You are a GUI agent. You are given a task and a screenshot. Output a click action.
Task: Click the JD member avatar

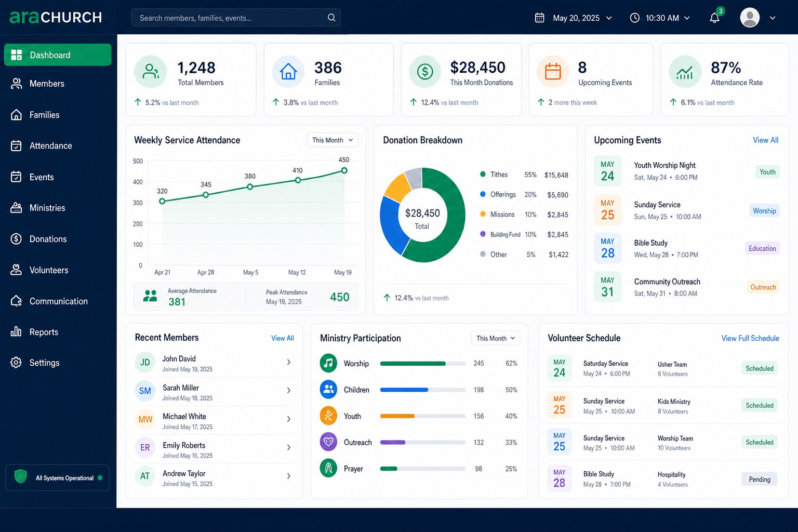click(145, 362)
